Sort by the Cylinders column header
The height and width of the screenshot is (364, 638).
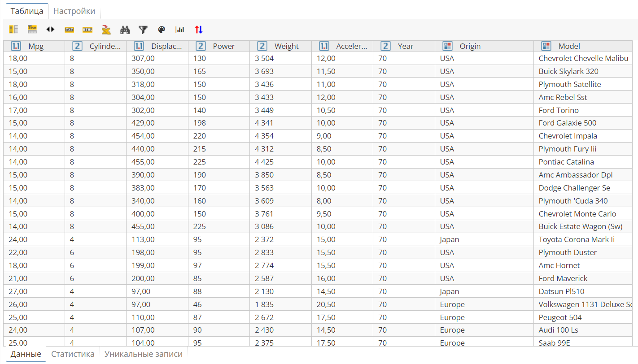point(96,46)
